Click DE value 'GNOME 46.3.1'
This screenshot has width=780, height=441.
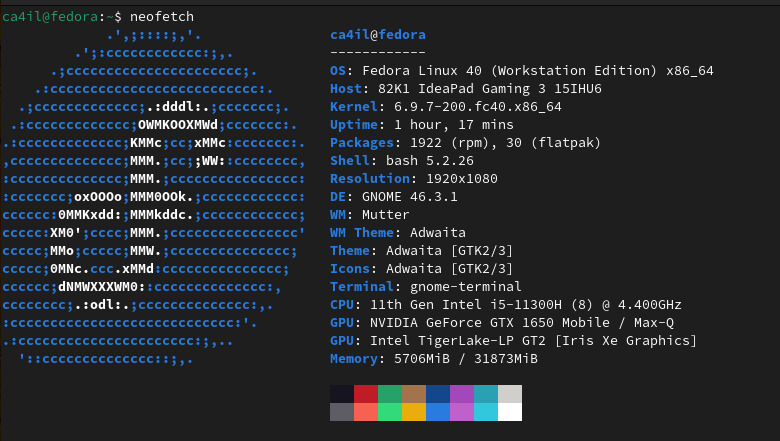[410, 197]
